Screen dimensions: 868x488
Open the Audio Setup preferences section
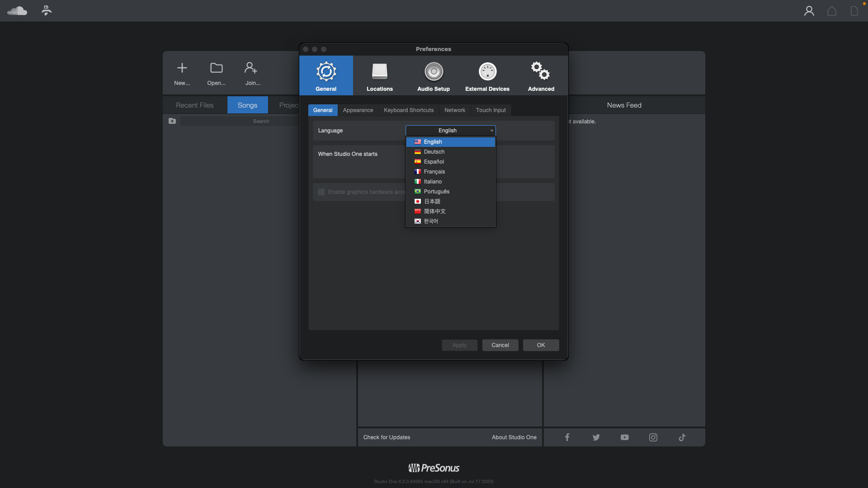(x=433, y=76)
